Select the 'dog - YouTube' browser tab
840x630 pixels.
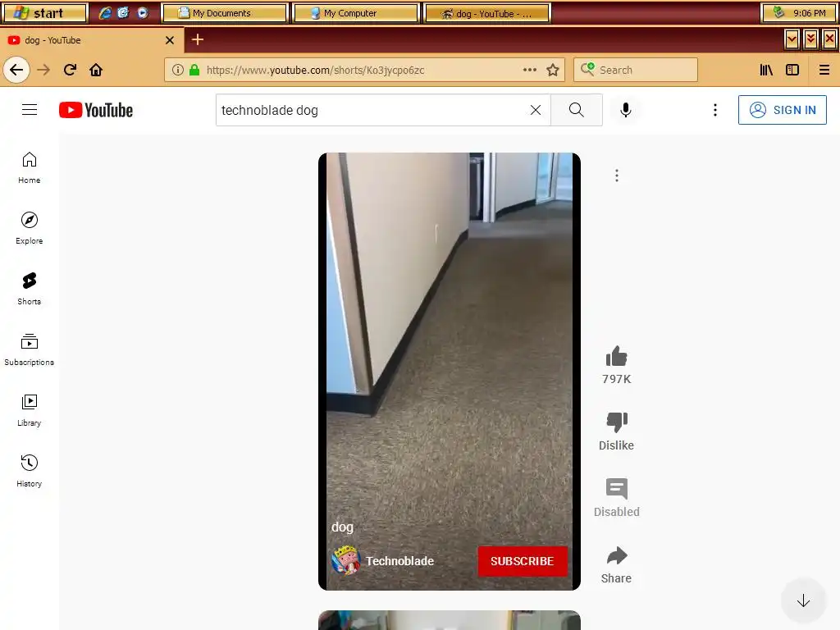pos(91,40)
